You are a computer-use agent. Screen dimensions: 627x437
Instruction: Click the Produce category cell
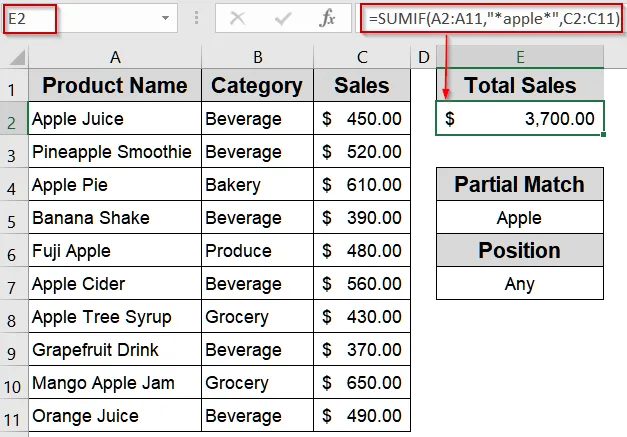tap(258, 250)
